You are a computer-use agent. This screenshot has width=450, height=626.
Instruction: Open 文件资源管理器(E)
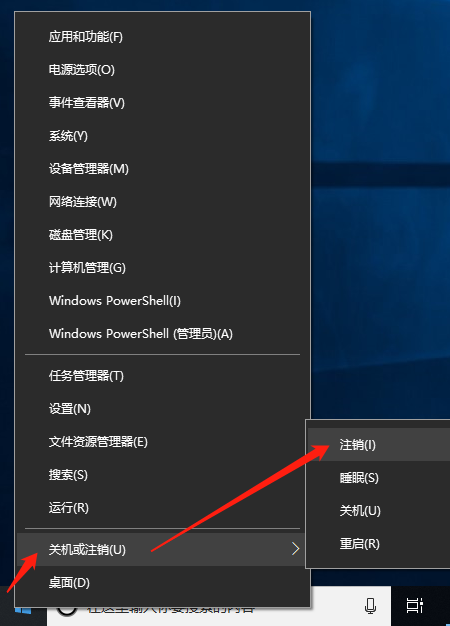pos(162,442)
